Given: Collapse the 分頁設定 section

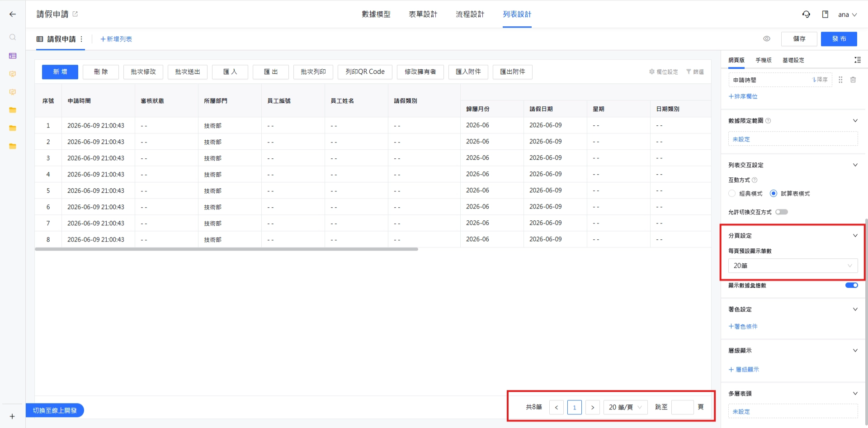Looking at the screenshot, I should tap(855, 235).
